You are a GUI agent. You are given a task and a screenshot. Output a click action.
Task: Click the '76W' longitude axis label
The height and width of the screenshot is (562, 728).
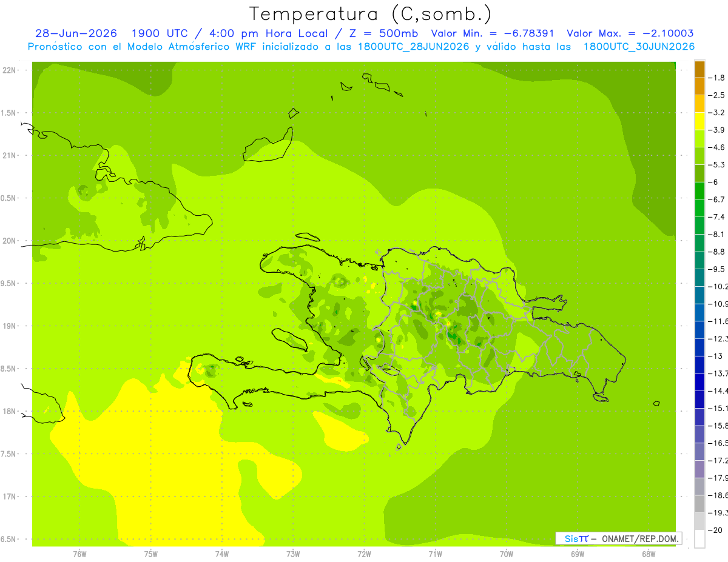pyautogui.click(x=79, y=554)
